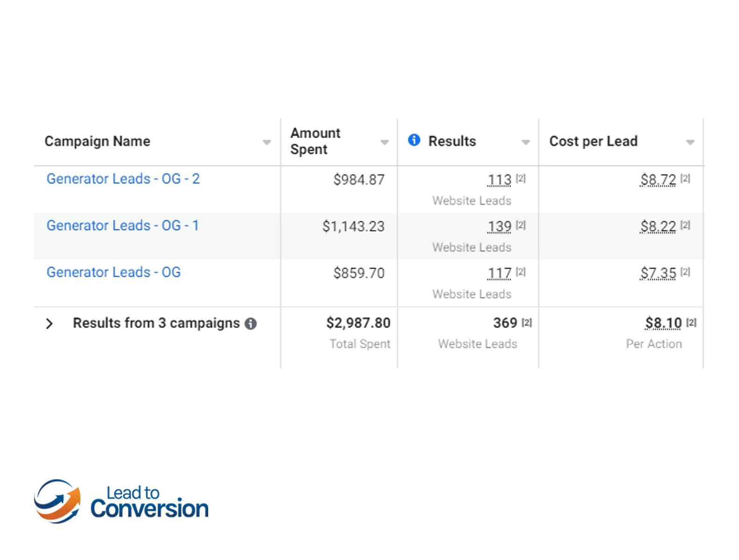Select the 369 total website leads value

coord(505,323)
